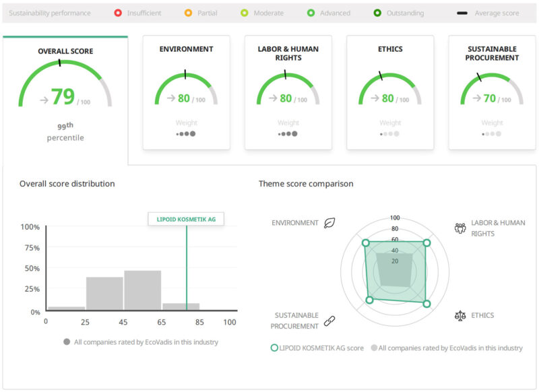Click the chain link Sustainable Procurement icon

[x=329, y=321]
